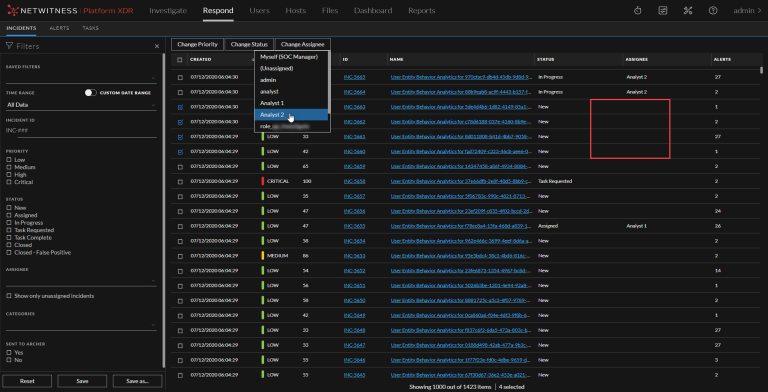Go to the Investigate menu
Viewport: 768px width, 392px height.
pyautogui.click(x=168, y=10)
